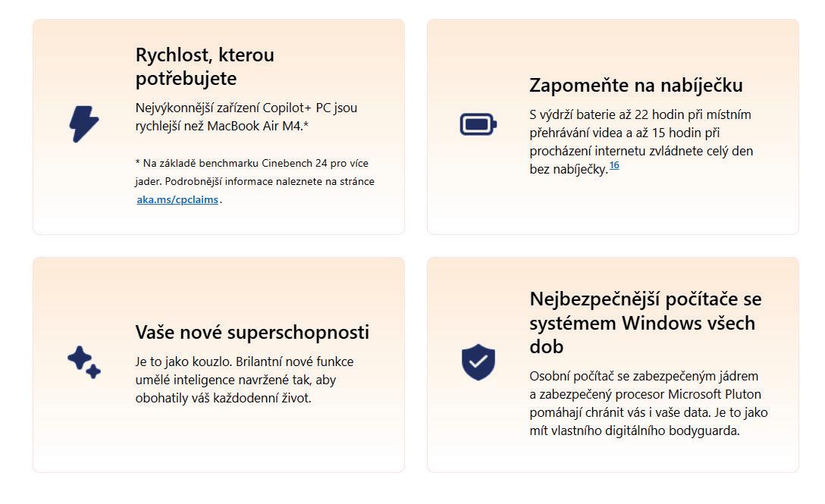
Task: Click heading "Zapomeňte na nabíječku"
Action: click(x=635, y=85)
